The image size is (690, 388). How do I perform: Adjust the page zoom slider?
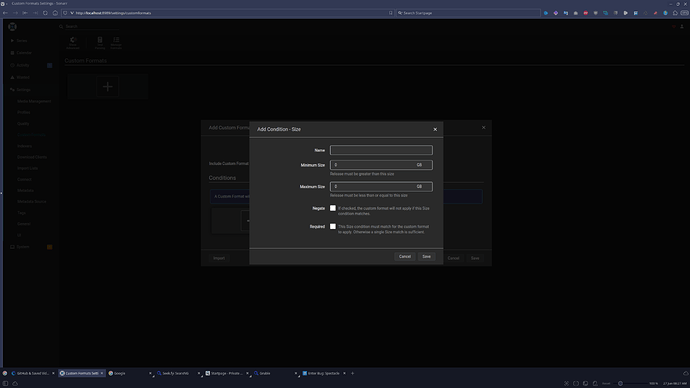coord(631,384)
